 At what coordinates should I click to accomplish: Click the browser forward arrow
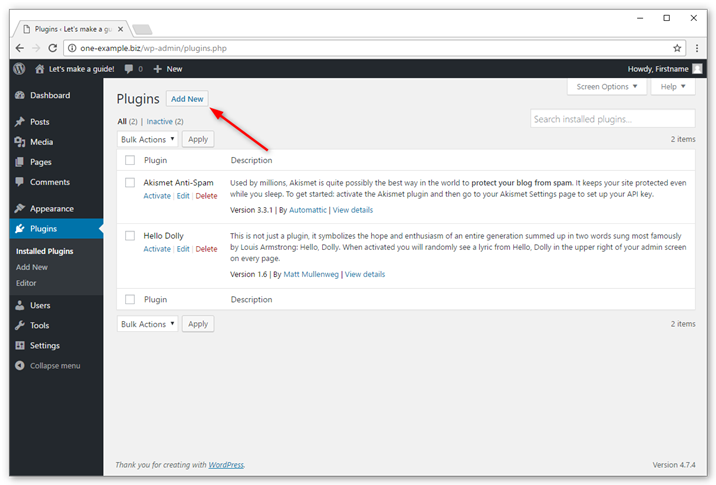click(x=36, y=48)
